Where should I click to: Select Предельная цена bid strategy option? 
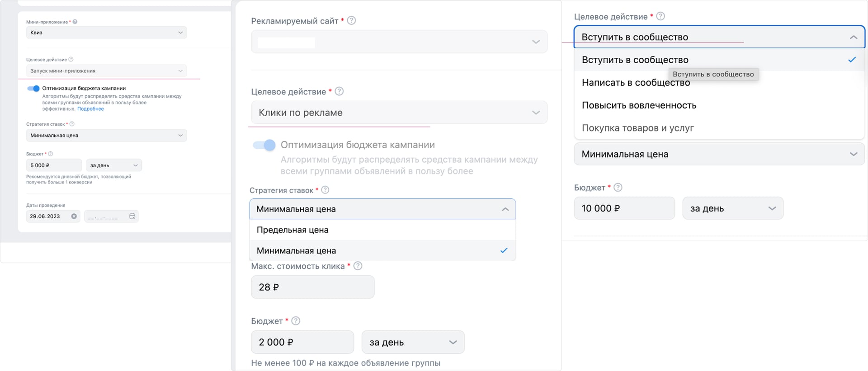292,230
